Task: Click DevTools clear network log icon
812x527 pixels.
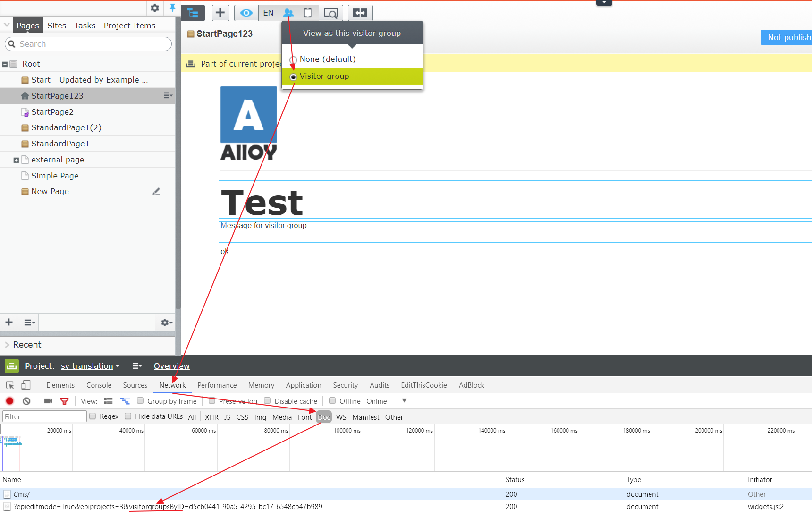Action: click(x=26, y=401)
